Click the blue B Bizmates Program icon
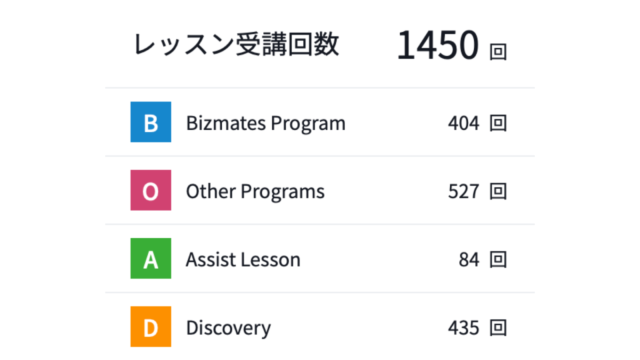The width and height of the screenshot is (640, 360). (x=151, y=122)
